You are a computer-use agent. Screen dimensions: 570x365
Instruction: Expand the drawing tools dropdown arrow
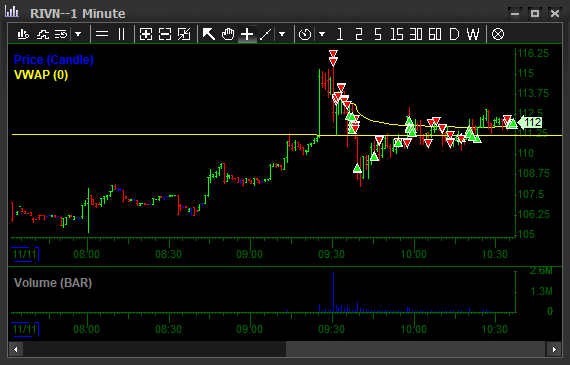coord(282,35)
